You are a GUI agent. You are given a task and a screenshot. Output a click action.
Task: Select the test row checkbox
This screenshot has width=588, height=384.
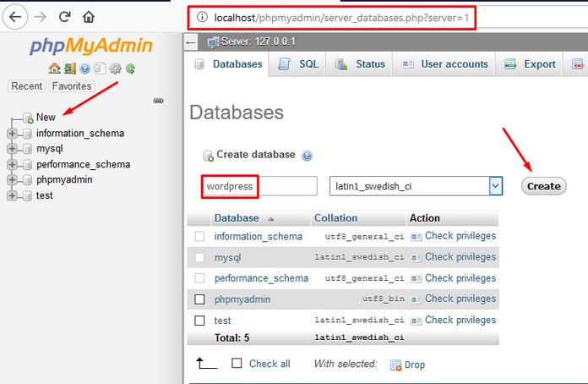click(x=199, y=321)
